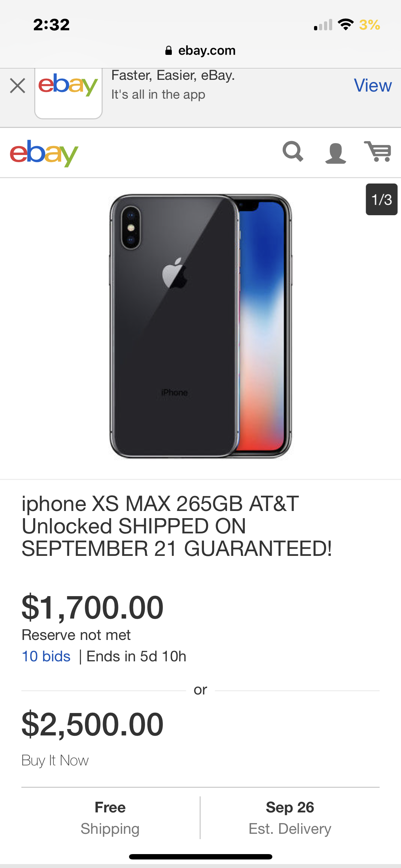401x868 pixels.
Task: Dismiss the eBay app banner
Action: coord(17,86)
